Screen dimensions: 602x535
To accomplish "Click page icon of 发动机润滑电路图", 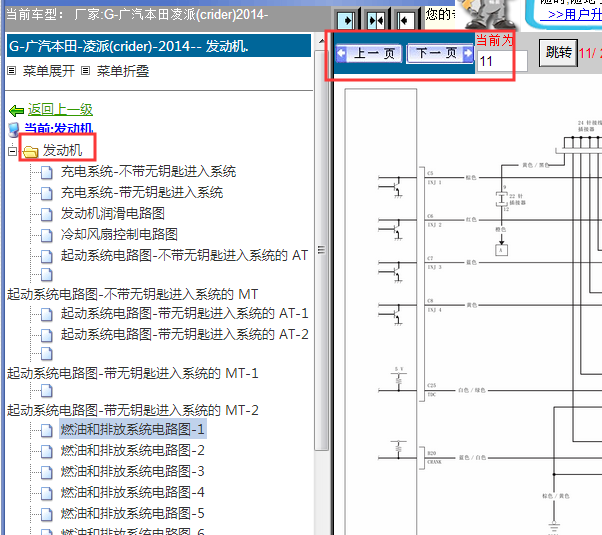I will pos(46,214).
